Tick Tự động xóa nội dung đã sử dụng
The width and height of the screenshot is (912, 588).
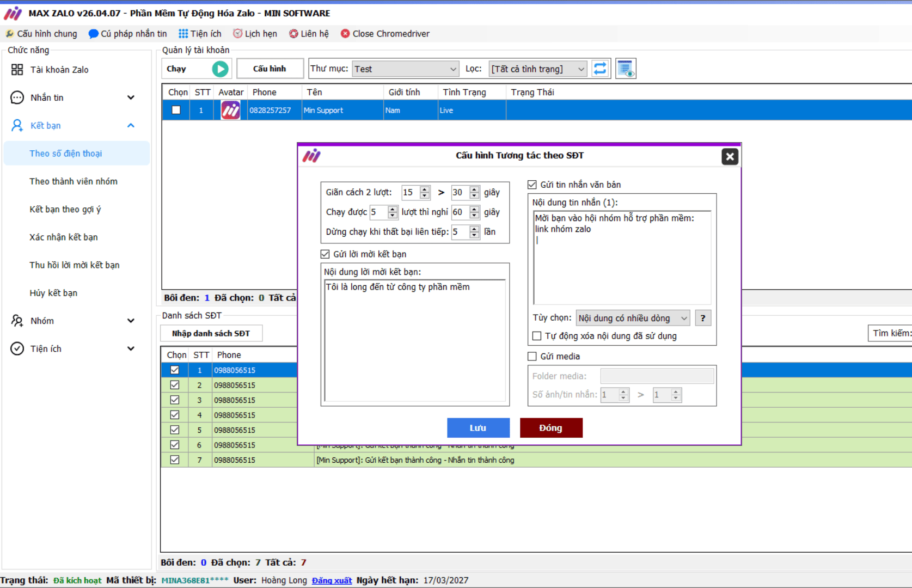[x=537, y=336]
